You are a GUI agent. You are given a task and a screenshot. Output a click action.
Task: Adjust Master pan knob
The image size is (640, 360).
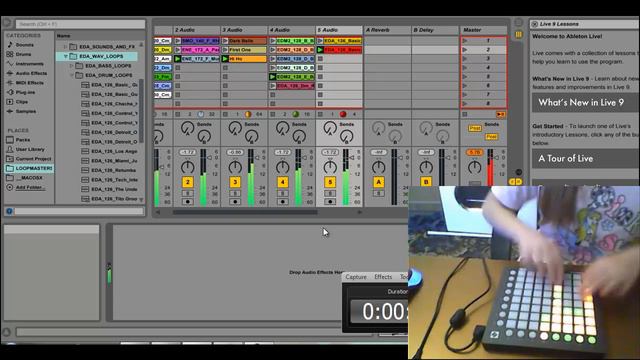pyautogui.click(x=474, y=167)
